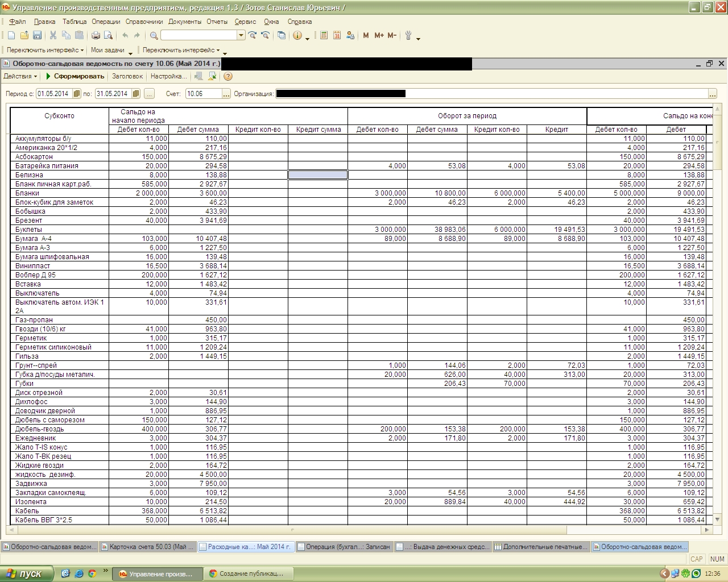Open the Правка menu
Viewport: 728px width, 582px height.
tap(44, 22)
